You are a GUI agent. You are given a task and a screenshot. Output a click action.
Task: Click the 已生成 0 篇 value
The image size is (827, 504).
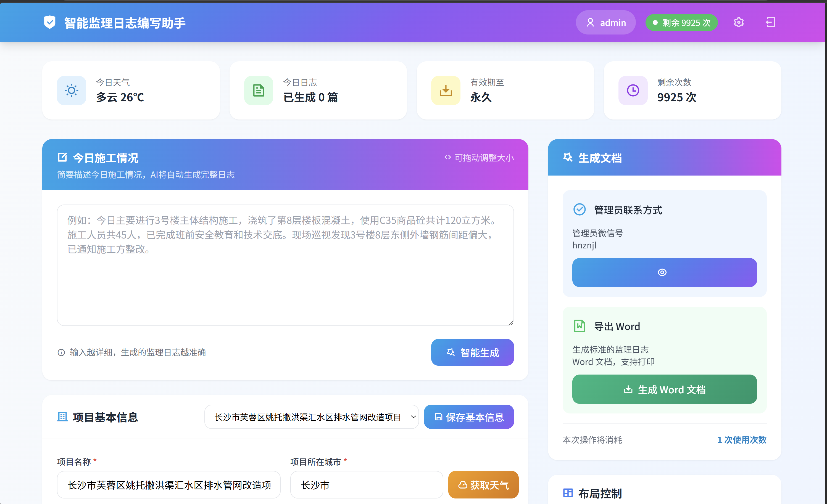pos(310,97)
